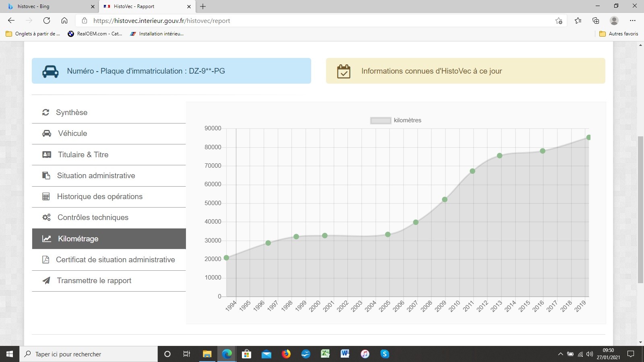Click the chart line icon beside Kilométrage

pyautogui.click(x=47, y=239)
